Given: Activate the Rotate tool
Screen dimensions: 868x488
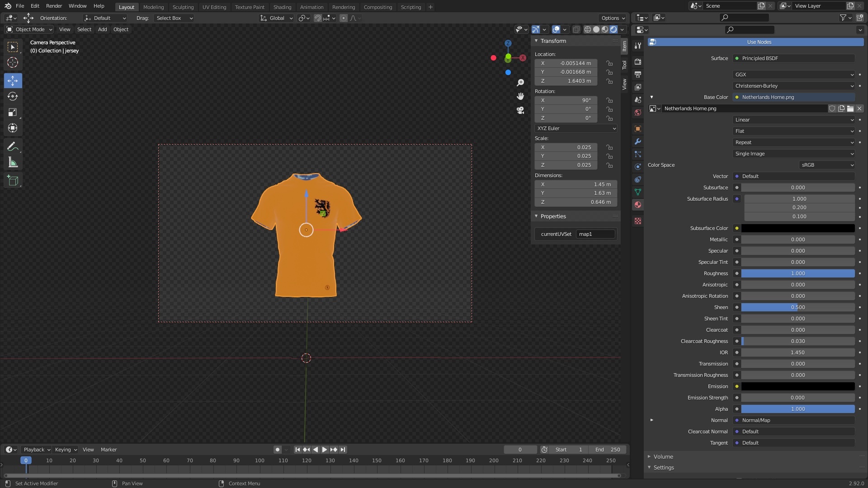Looking at the screenshot, I should (x=13, y=96).
